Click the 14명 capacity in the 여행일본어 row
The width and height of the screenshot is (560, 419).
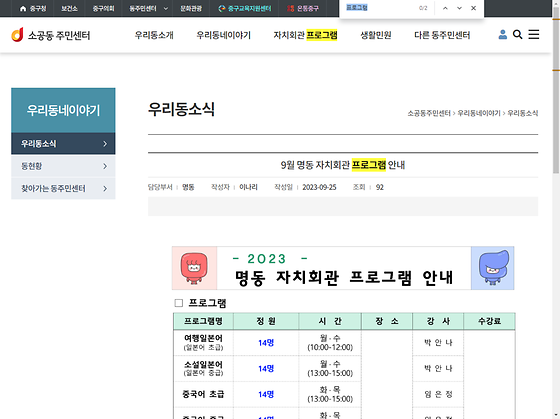[x=266, y=343]
